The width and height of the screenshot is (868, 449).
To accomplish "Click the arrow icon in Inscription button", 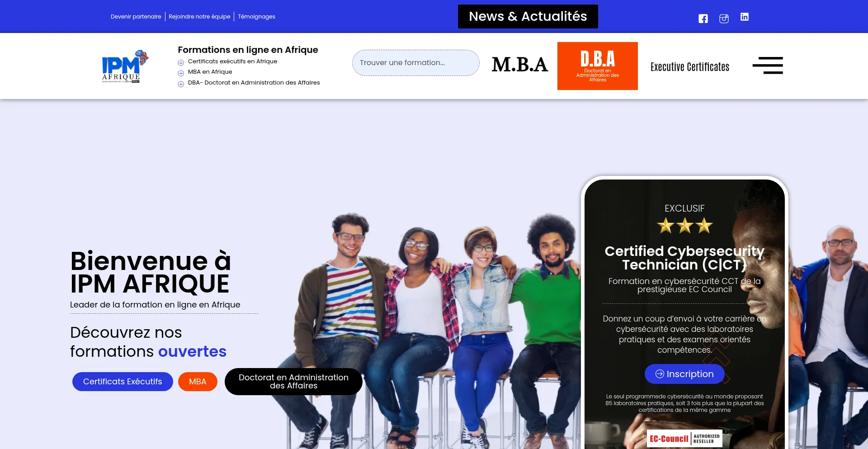I will 660,374.
